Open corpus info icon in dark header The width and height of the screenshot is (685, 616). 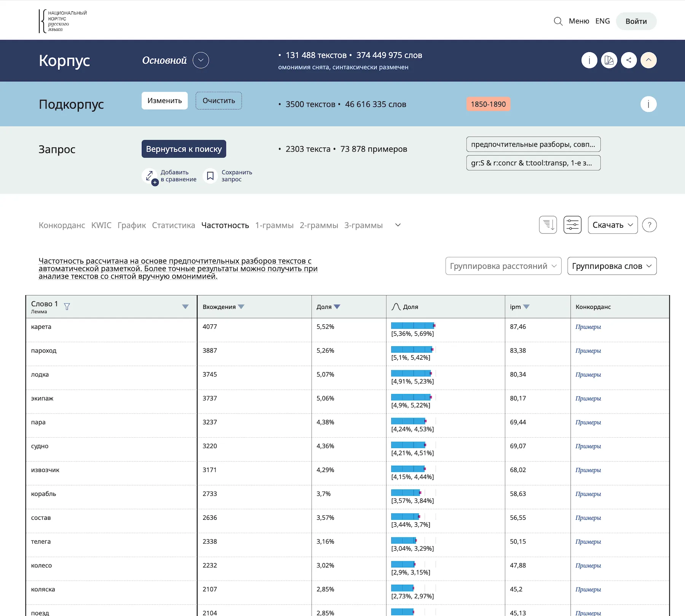[589, 60]
